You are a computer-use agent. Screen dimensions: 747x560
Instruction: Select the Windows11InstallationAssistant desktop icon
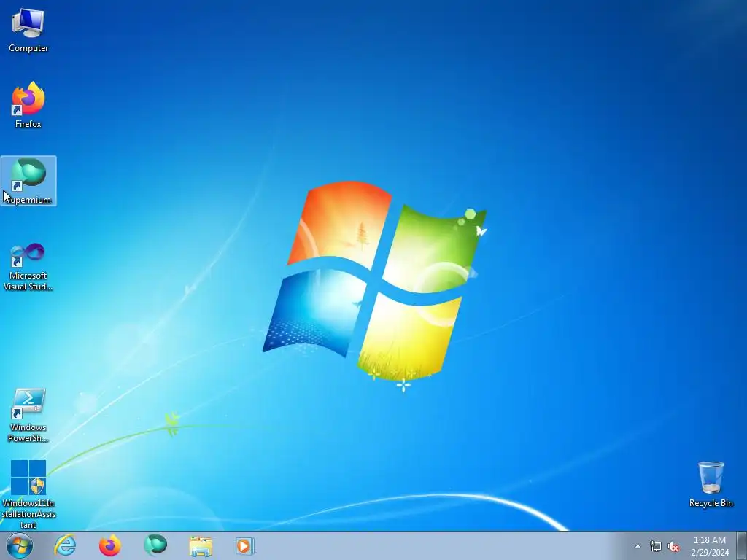pos(28,494)
